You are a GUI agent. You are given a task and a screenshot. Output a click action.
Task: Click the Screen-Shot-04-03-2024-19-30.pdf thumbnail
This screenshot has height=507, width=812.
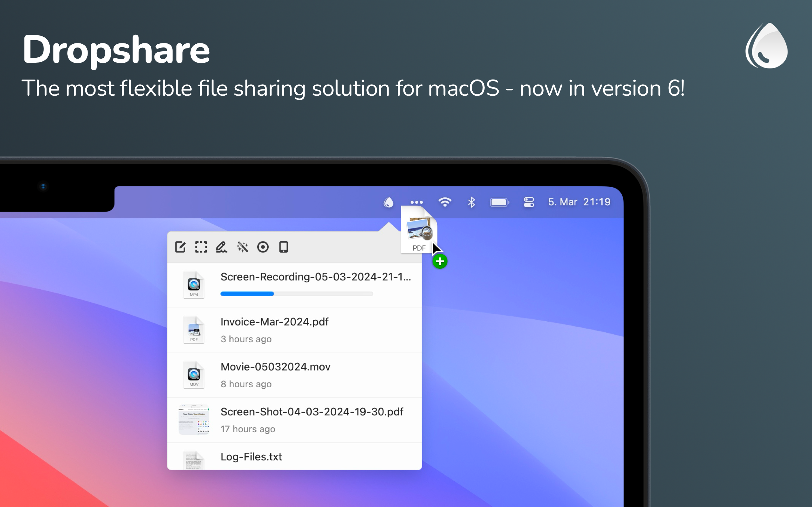pos(193,420)
